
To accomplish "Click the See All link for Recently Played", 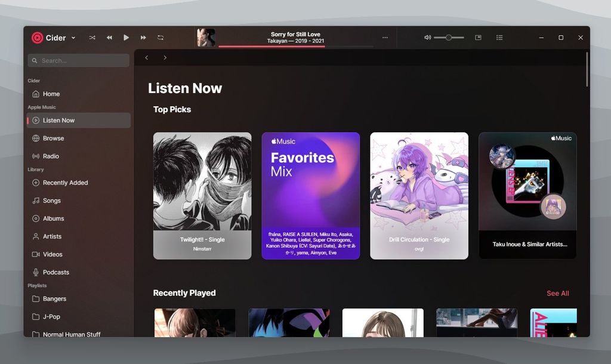I will 557,293.
